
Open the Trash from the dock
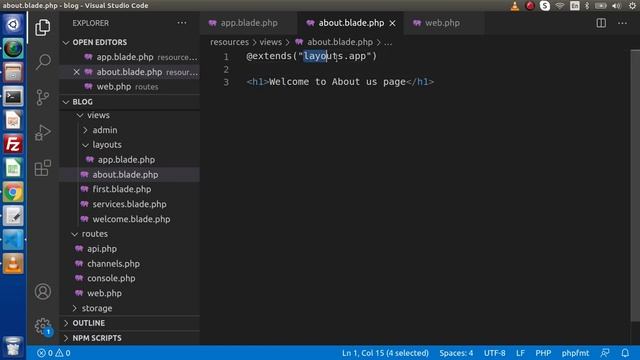pyautogui.click(x=13, y=347)
